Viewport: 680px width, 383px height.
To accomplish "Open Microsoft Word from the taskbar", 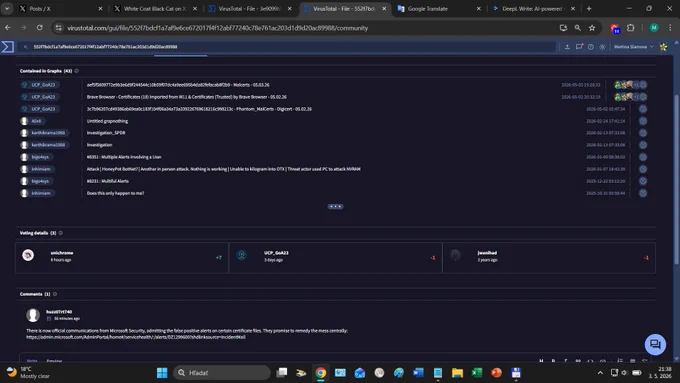I will click(418, 373).
